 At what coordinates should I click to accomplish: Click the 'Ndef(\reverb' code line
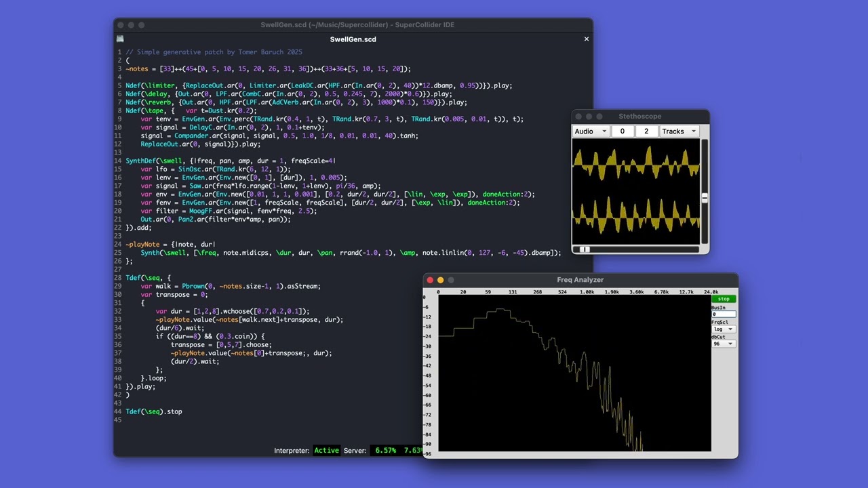296,102
